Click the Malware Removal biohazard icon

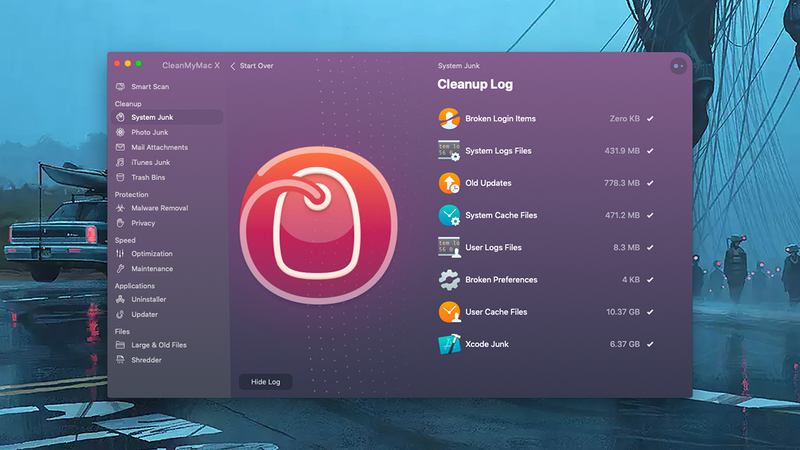click(x=120, y=208)
